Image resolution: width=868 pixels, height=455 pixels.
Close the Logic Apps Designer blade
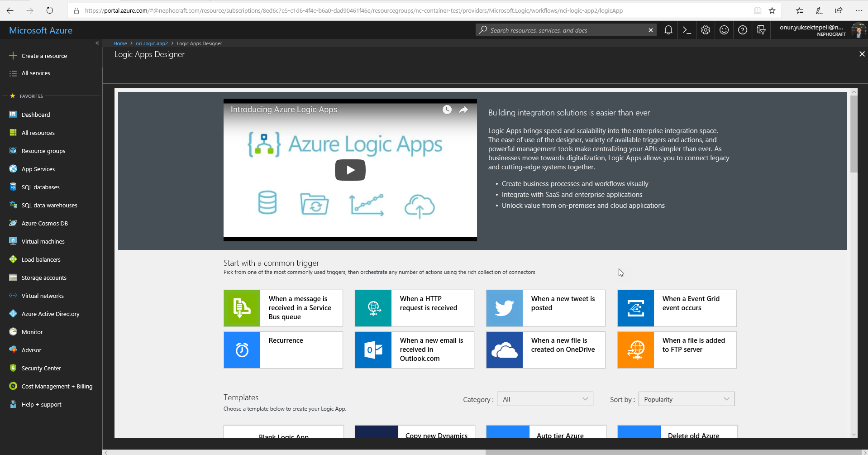coord(862,54)
